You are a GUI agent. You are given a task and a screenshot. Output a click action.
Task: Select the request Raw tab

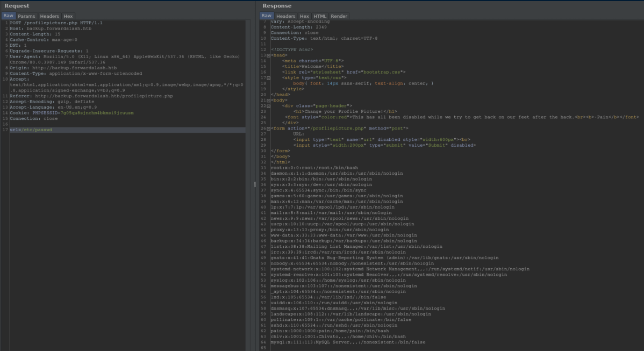tap(9, 16)
